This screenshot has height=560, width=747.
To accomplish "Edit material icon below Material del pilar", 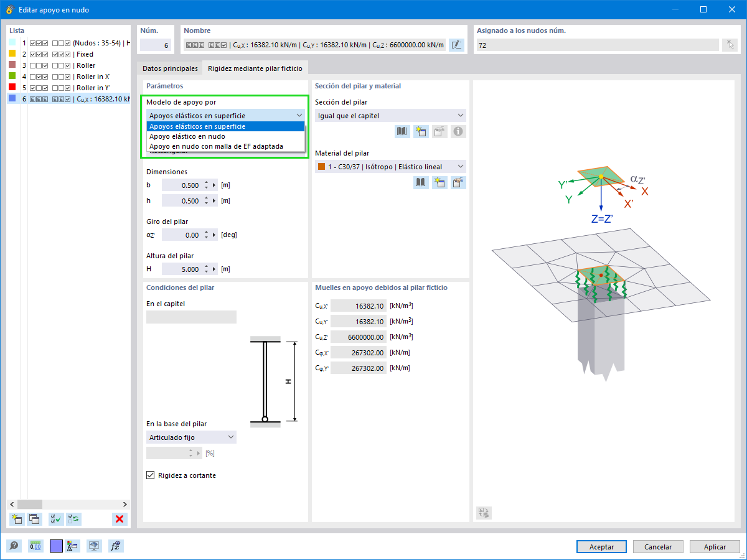I will [459, 182].
